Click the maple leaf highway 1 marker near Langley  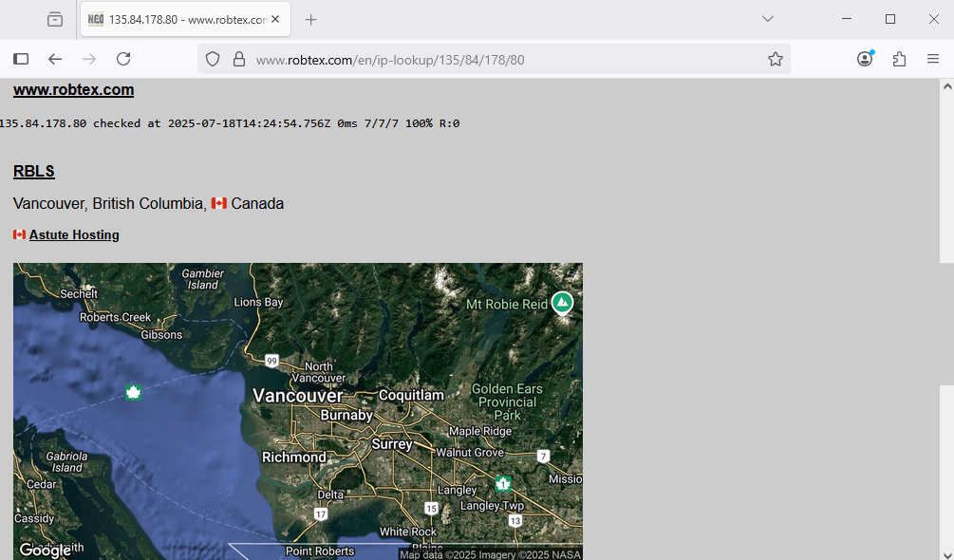[502, 484]
